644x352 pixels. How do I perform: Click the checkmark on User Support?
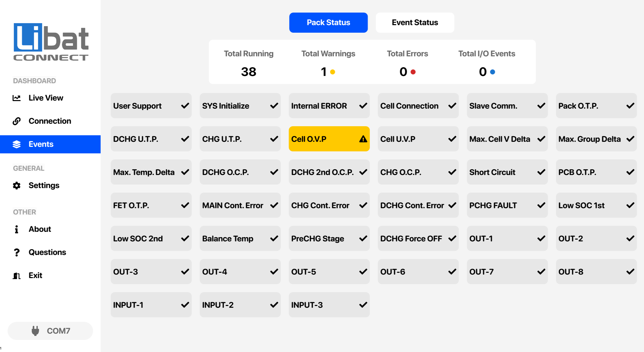(x=185, y=106)
